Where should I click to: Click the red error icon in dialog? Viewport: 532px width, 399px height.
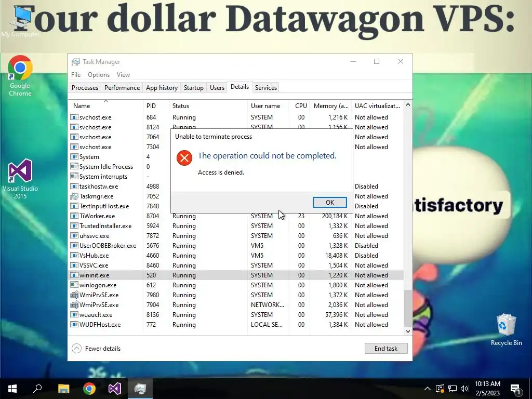click(184, 158)
